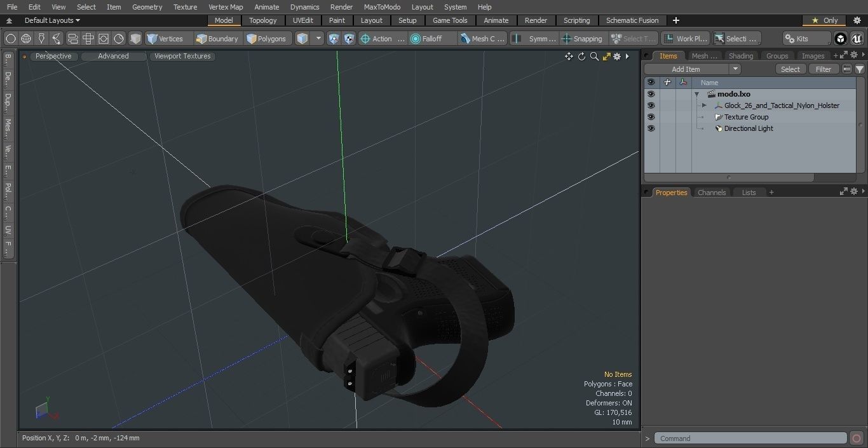
Task: Click the gray cube item mode icon
Action: click(135, 39)
